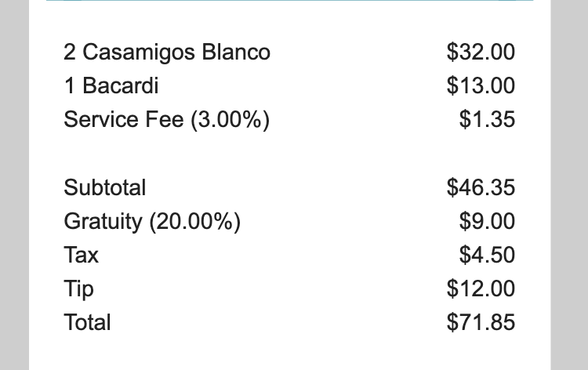Select the $32.00 Casamigos price
588x370 pixels.
coord(481,53)
